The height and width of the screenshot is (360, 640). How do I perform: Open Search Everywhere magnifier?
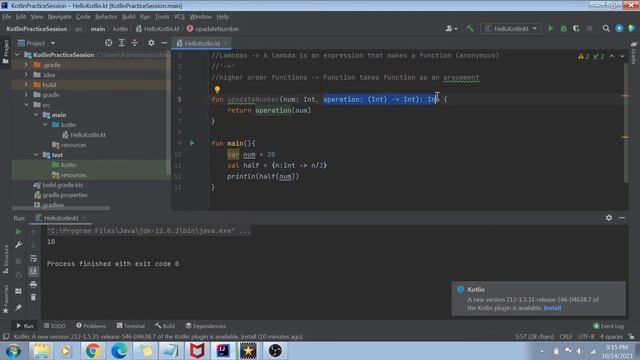click(606, 29)
